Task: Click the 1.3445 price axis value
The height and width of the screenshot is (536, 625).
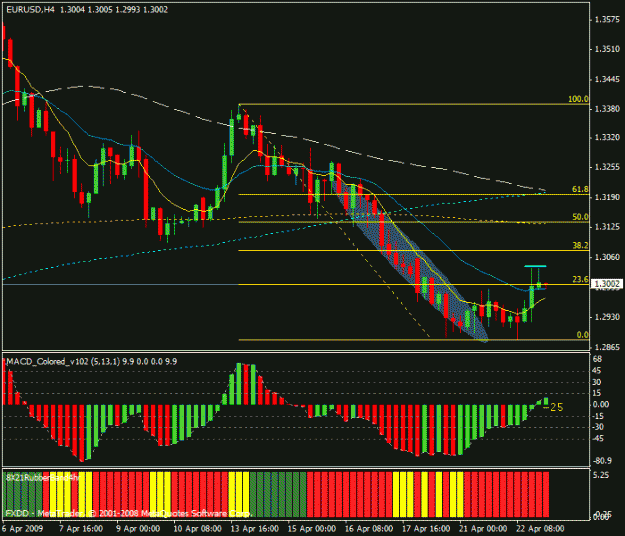Action: coord(607,80)
